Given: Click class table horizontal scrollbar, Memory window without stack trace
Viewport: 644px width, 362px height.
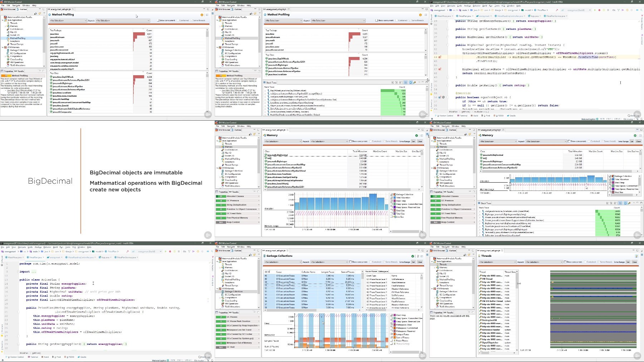Looking at the screenshot, I should click(343, 189).
